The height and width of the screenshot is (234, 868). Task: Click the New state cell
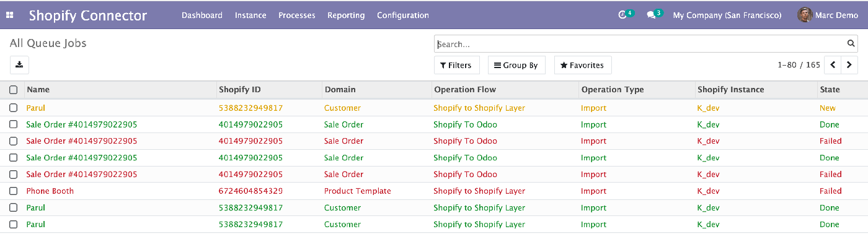click(x=828, y=108)
